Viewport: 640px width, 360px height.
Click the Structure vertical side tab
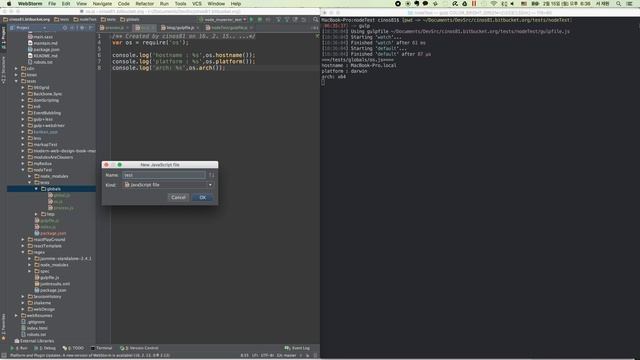coord(3,70)
